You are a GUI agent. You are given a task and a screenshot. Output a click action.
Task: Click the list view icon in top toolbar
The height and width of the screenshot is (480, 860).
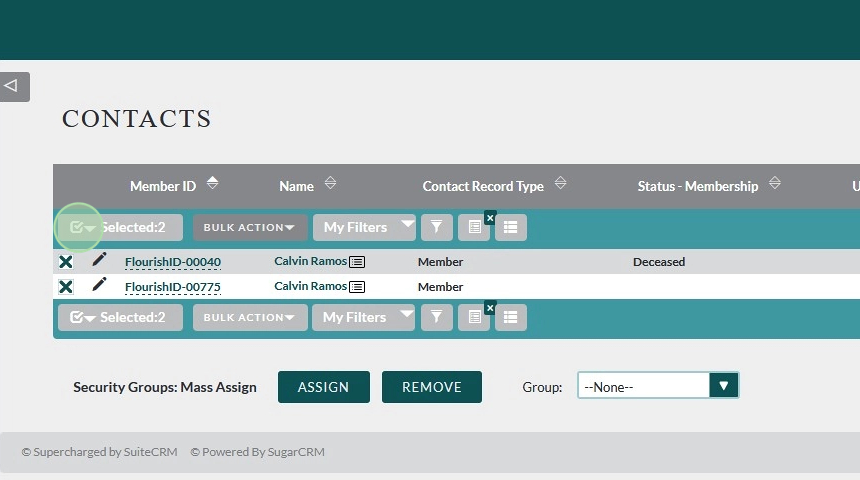511,228
